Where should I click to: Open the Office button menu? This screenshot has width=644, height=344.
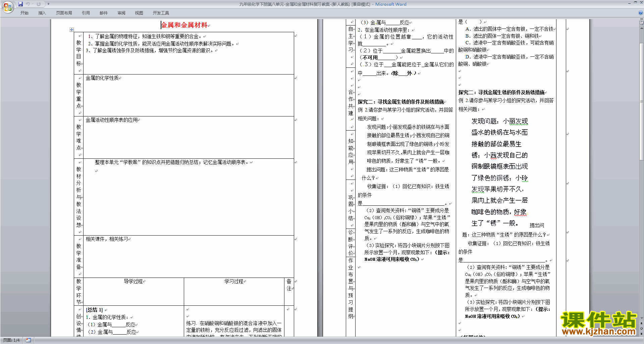pos(7,7)
